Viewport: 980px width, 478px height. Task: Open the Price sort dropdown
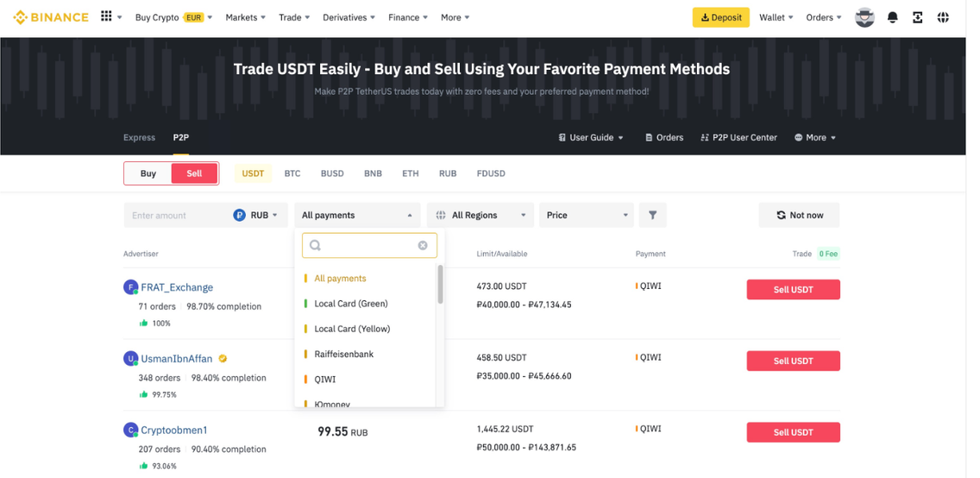(587, 215)
